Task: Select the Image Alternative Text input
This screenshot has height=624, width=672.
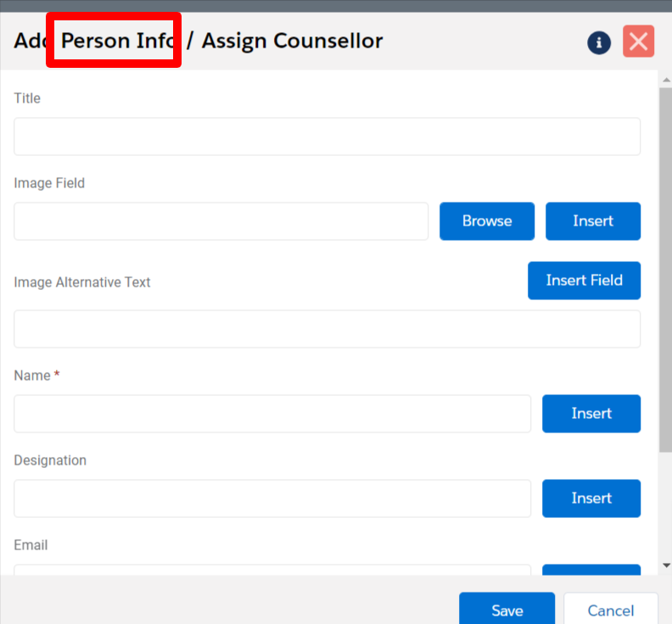Action: tap(327, 329)
